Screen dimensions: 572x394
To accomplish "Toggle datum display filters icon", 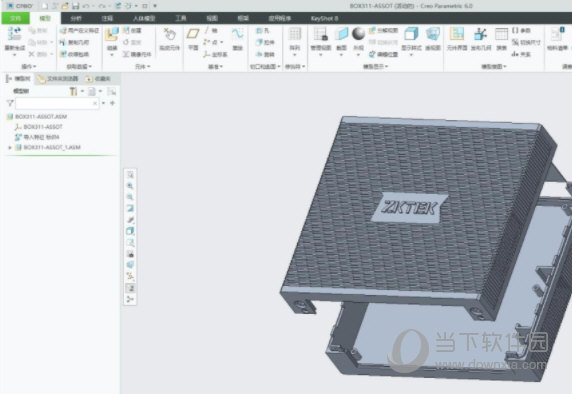I will click(130, 277).
